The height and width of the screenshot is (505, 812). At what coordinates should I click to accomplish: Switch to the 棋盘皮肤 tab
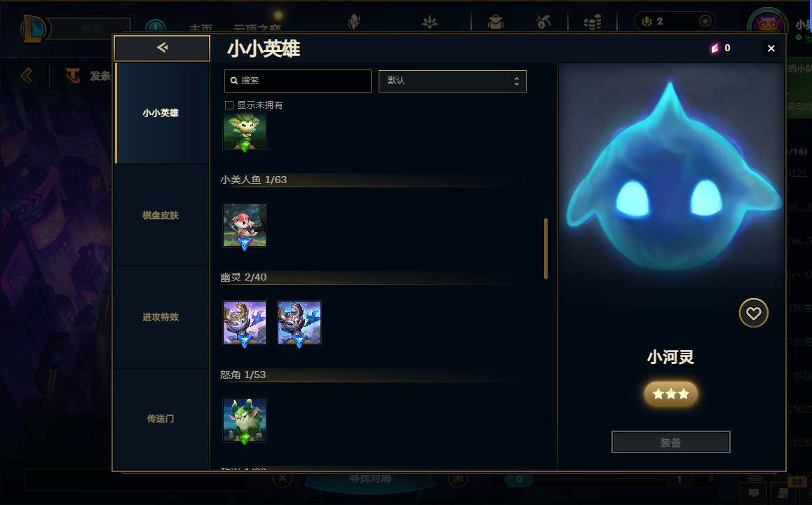[x=161, y=215]
